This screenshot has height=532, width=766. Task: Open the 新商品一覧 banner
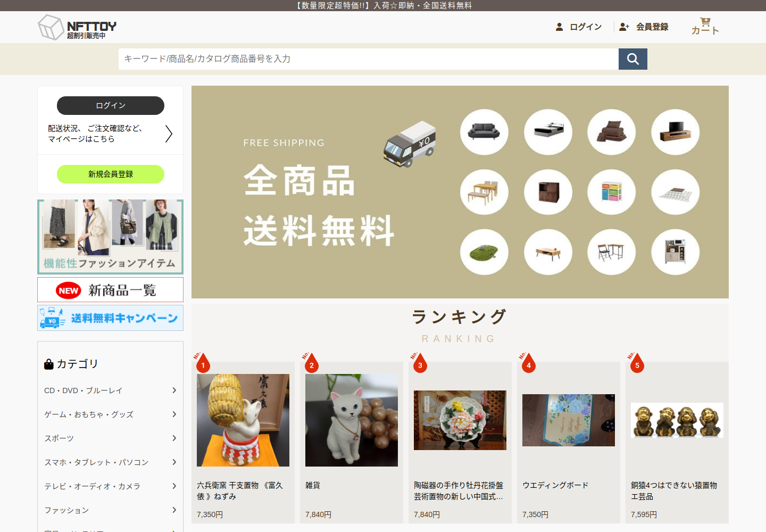click(x=111, y=290)
